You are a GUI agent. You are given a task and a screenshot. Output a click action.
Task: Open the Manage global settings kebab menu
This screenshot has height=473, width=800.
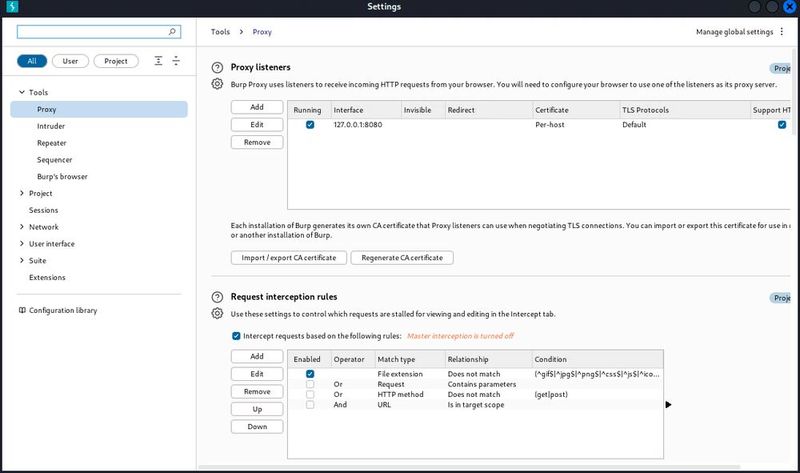click(782, 32)
